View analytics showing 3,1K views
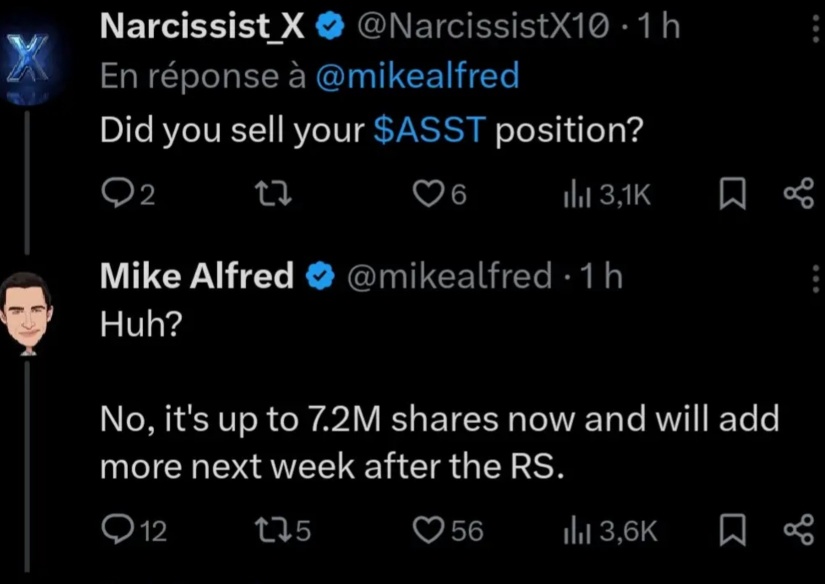Viewport: 825px width, 584px height. (607, 195)
